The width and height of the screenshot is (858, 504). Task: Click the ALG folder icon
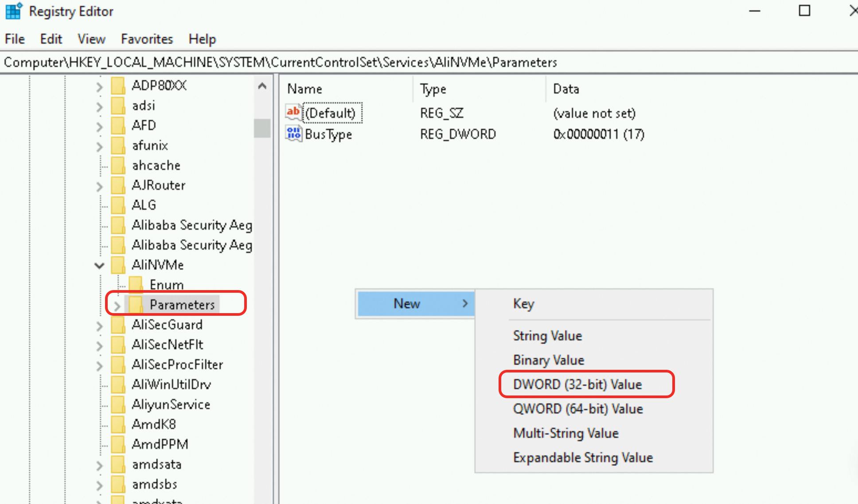[118, 205]
